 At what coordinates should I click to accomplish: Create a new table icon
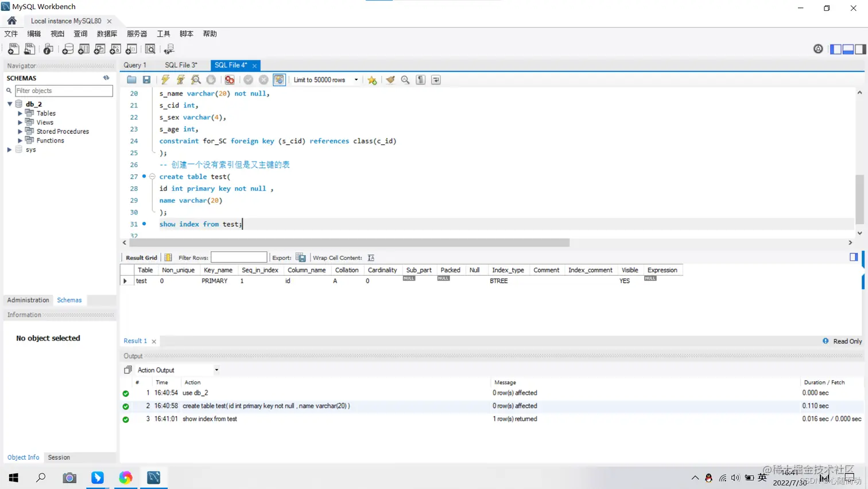pos(84,49)
